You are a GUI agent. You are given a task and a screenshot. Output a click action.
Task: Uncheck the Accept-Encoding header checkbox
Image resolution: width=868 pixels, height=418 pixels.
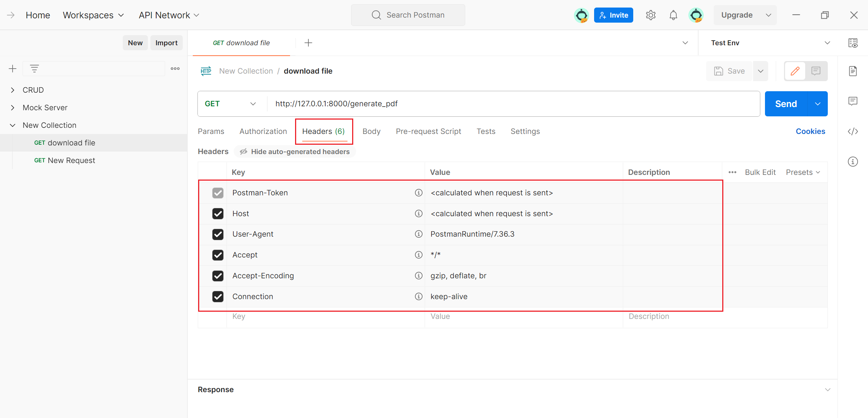pos(218,276)
